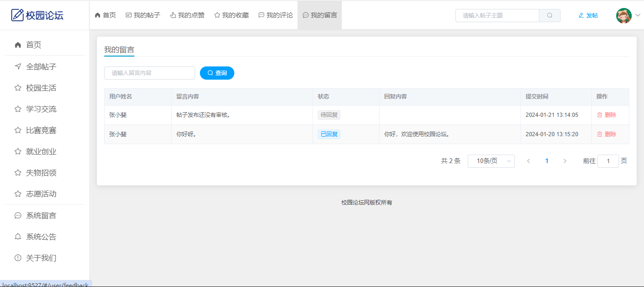
Task: Click the 请输入帖子主题 search box
Action: tap(497, 16)
